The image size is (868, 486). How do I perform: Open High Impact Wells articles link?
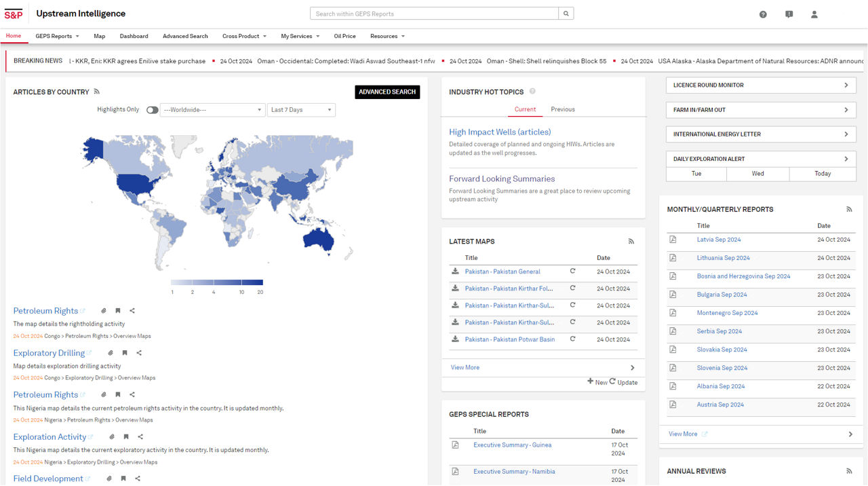tap(500, 132)
